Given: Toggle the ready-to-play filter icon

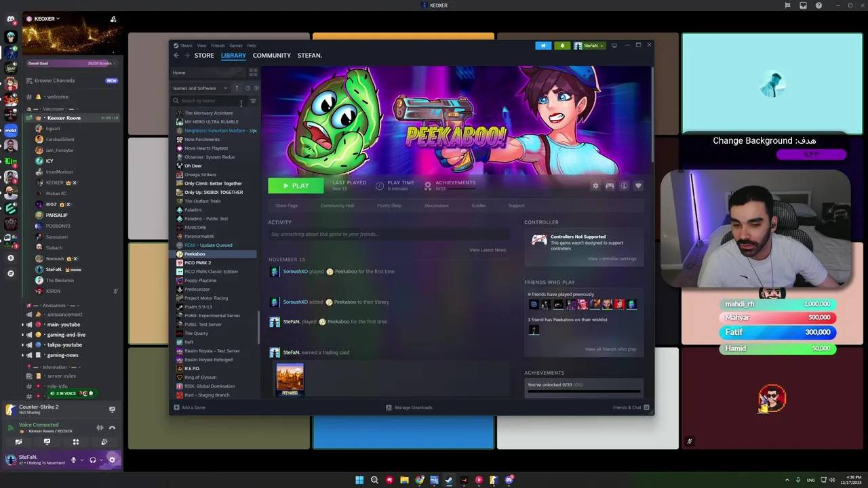Looking at the screenshot, I should [x=256, y=88].
